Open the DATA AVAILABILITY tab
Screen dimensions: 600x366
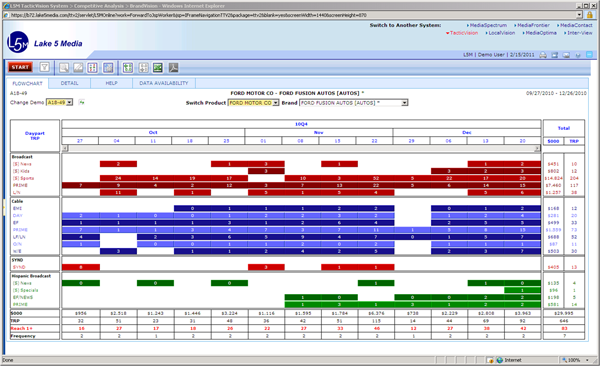(164, 83)
